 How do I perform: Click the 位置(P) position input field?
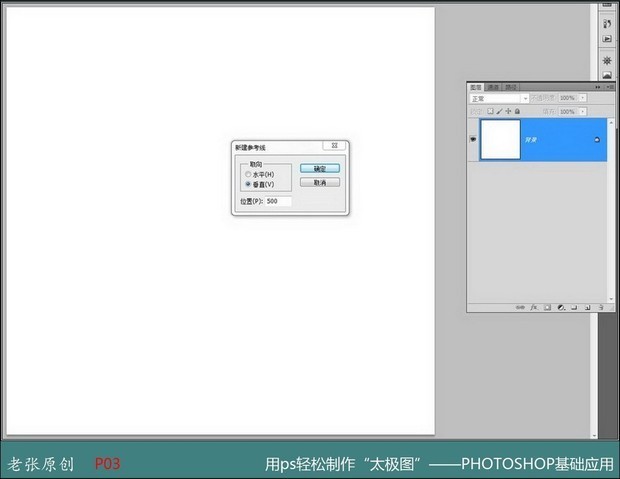click(x=277, y=201)
